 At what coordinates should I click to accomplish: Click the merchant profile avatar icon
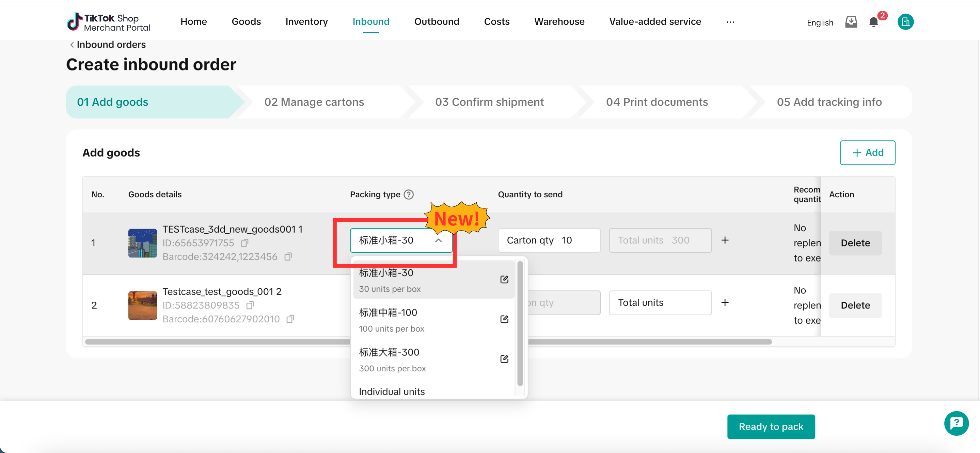(x=905, y=22)
